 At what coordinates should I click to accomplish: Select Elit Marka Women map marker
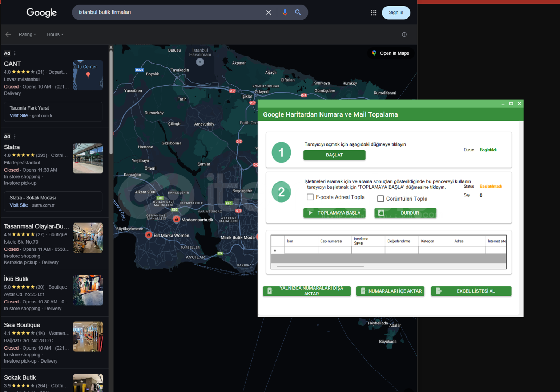click(149, 235)
